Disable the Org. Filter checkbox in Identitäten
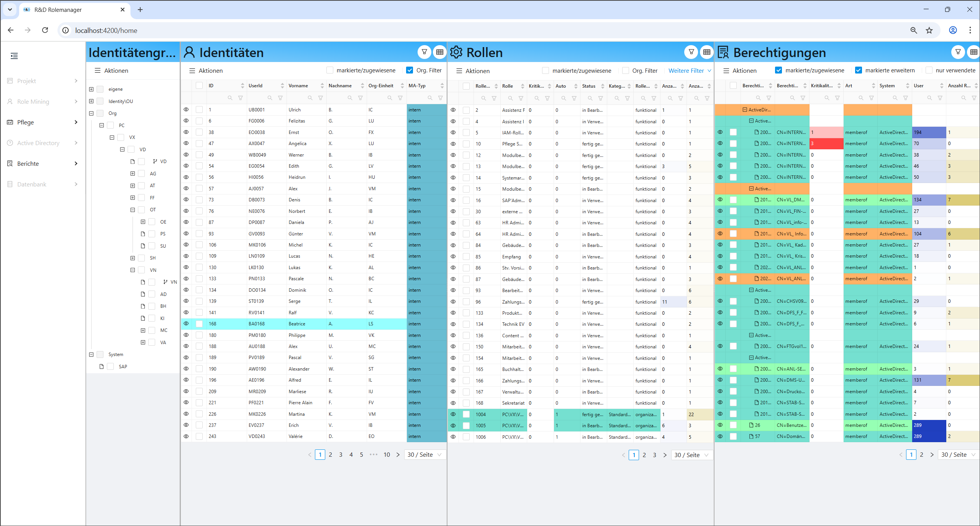The width and height of the screenshot is (980, 526). pos(410,70)
